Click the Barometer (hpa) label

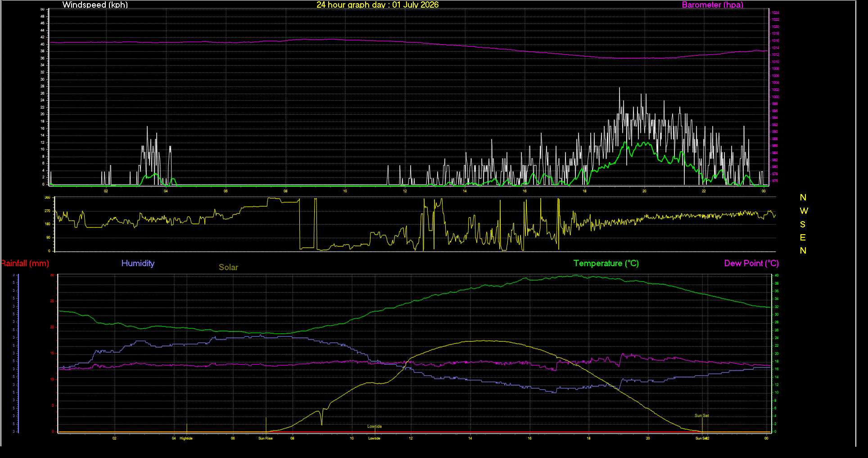pos(712,5)
